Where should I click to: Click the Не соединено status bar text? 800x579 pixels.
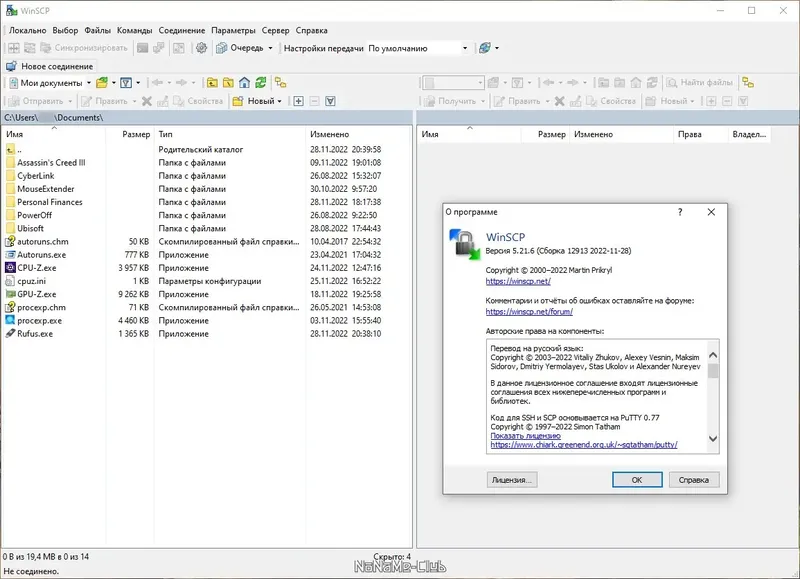[x=31, y=571]
